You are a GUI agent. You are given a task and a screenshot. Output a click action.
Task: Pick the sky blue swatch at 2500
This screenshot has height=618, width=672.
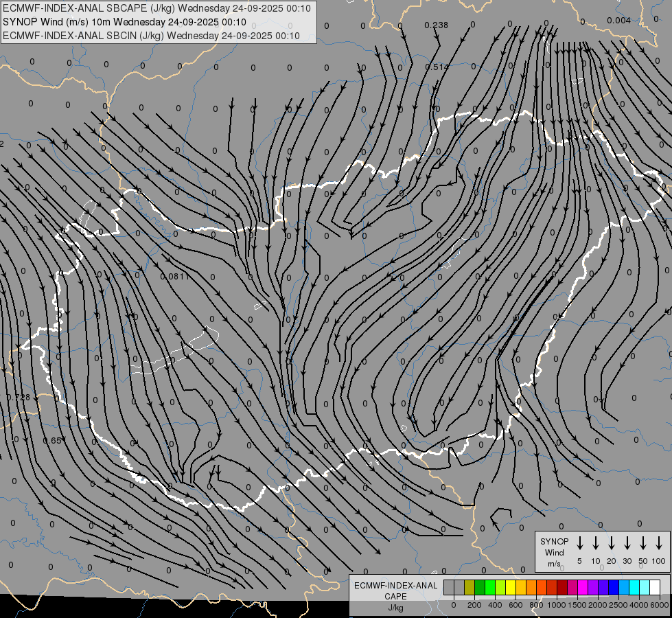(623, 587)
